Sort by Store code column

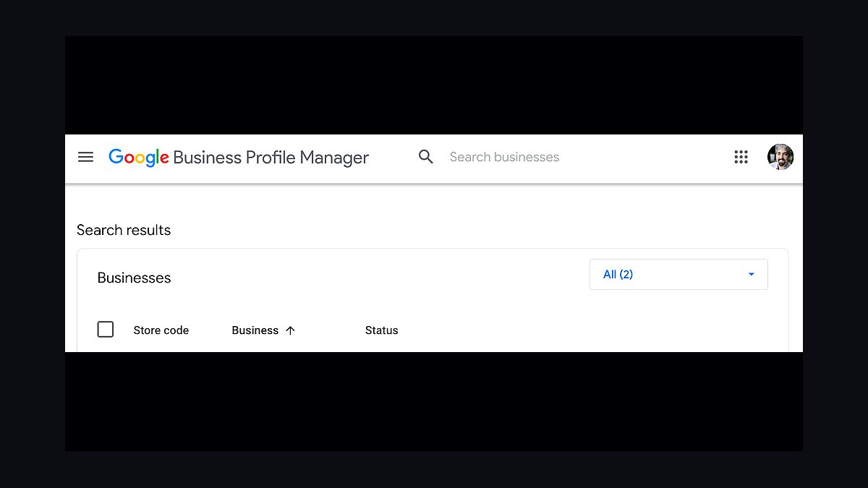click(x=161, y=330)
